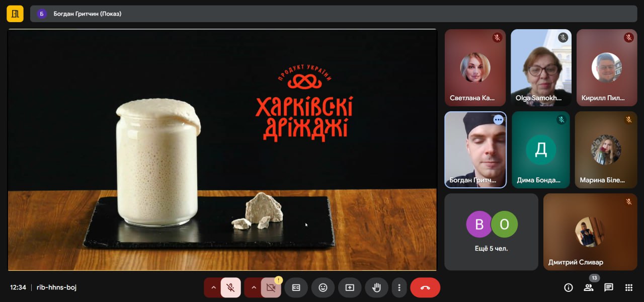644x302 pixels.
Task: Open the emoji reactions button
Action: [323, 287]
